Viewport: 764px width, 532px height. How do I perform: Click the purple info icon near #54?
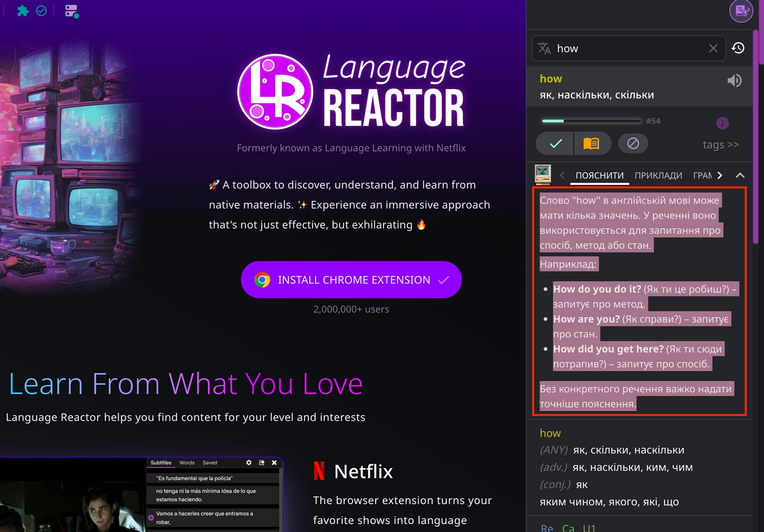[722, 123]
